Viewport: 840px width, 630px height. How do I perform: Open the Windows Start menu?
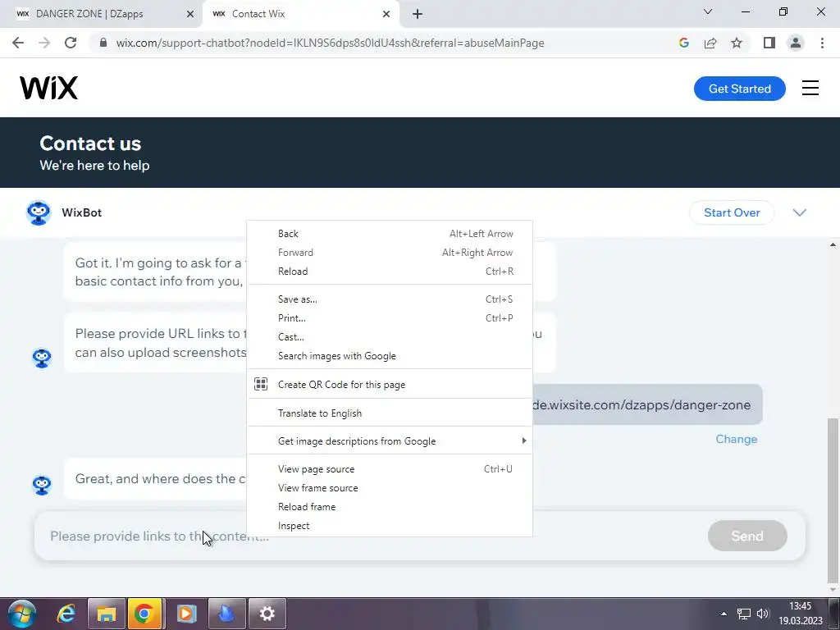[x=22, y=614]
